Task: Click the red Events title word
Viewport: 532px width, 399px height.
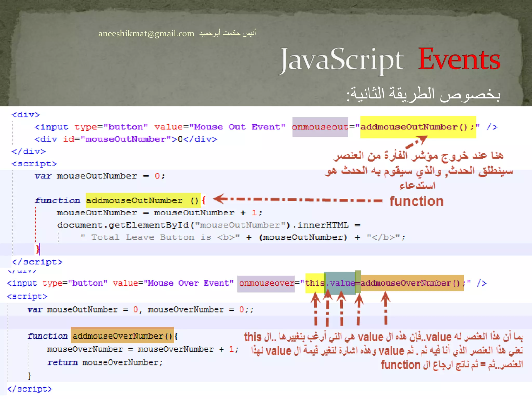Action: click(459, 59)
